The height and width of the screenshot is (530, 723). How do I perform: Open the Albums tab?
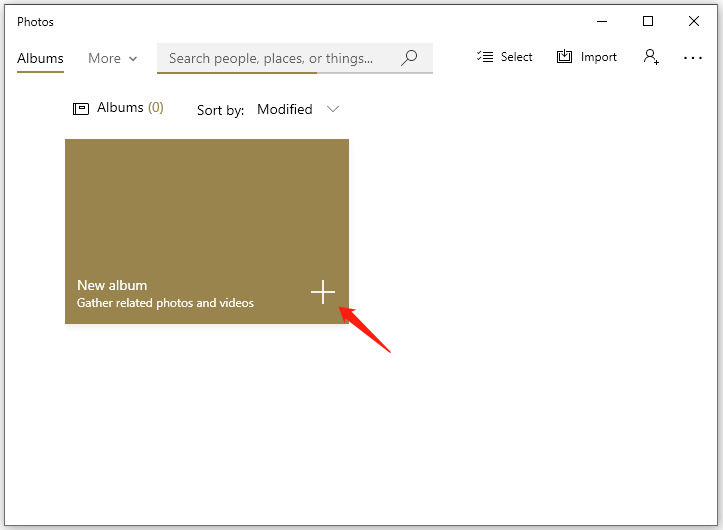(x=40, y=59)
